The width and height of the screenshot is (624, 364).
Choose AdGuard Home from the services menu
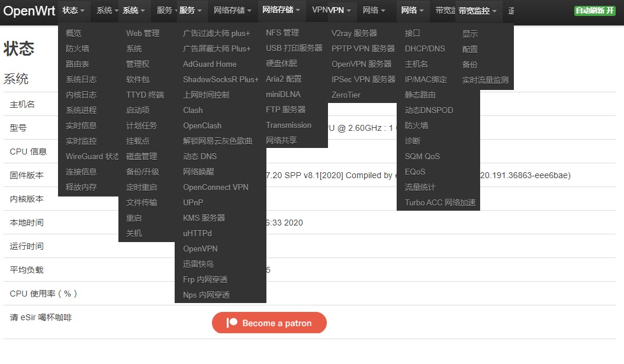[x=210, y=64]
